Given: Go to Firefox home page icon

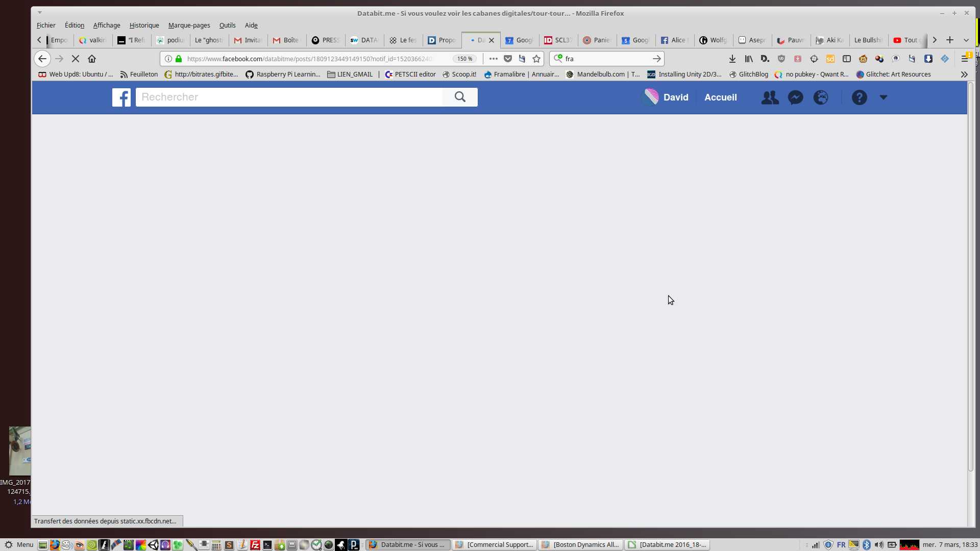Looking at the screenshot, I should tap(92, 59).
